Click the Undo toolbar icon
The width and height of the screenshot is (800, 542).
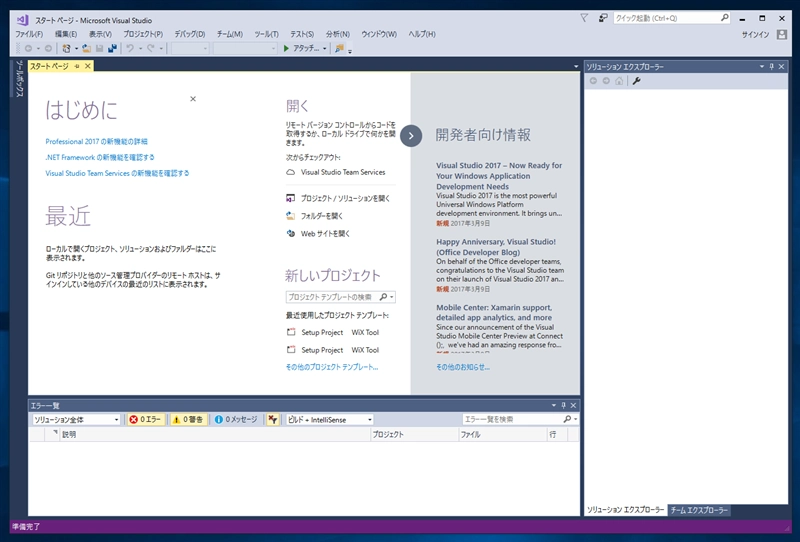[130, 48]
